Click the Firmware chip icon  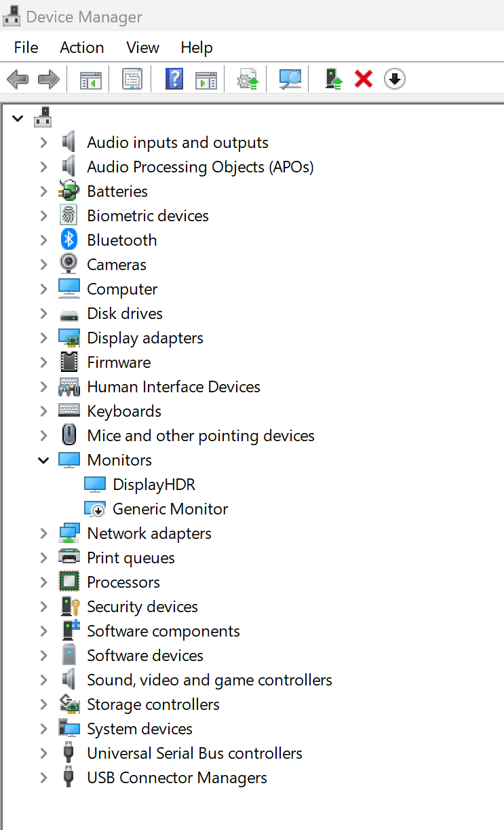click(69, 362)
